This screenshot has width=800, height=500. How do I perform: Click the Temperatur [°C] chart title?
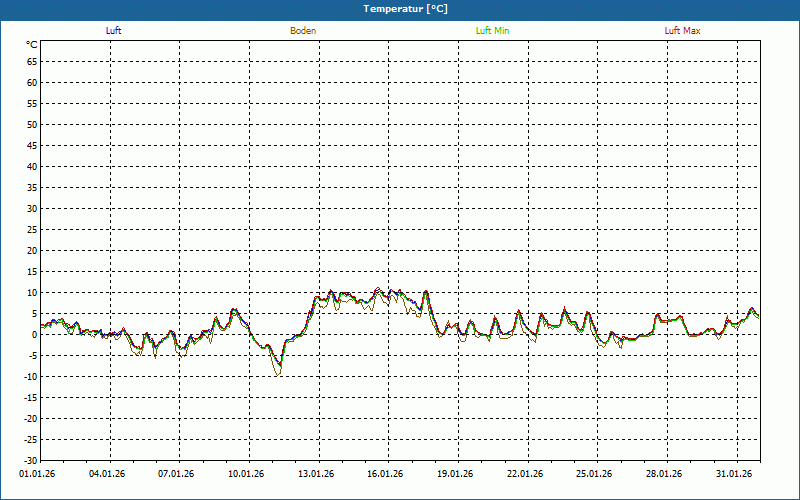[x=406, y=9]
